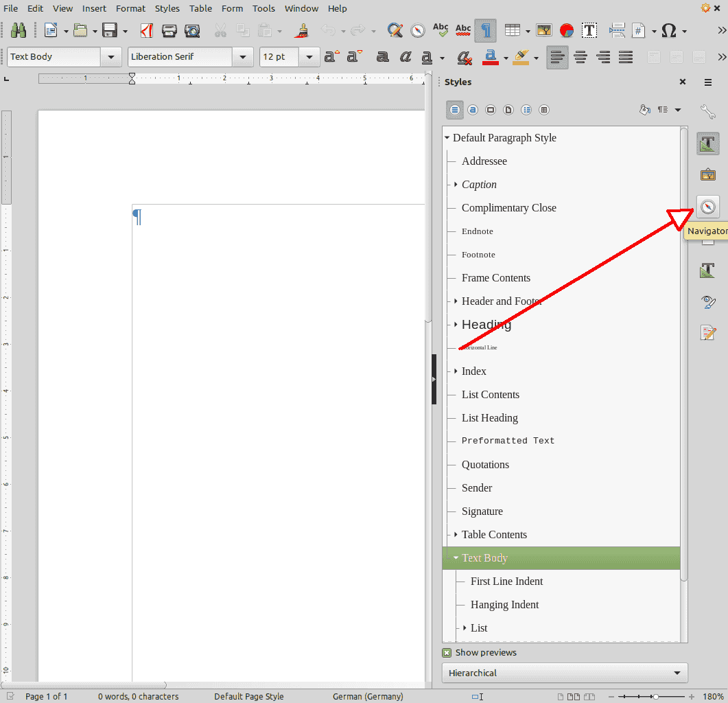Uncheck the Show previews checkbox
The height and width of the screenshot is (703, 728).
(447, 653)
